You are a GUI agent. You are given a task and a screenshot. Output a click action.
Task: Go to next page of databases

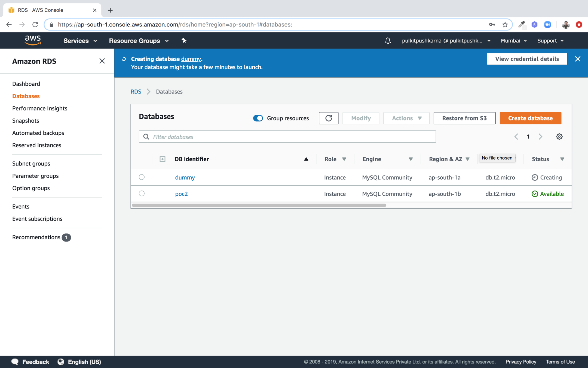coord(540,137)
